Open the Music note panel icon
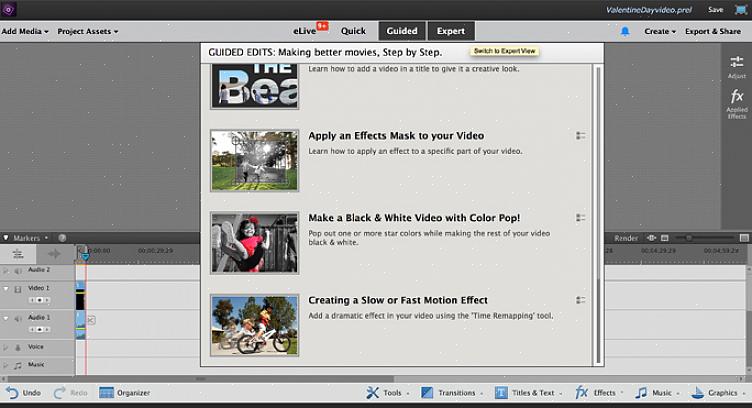 [641, 393]
